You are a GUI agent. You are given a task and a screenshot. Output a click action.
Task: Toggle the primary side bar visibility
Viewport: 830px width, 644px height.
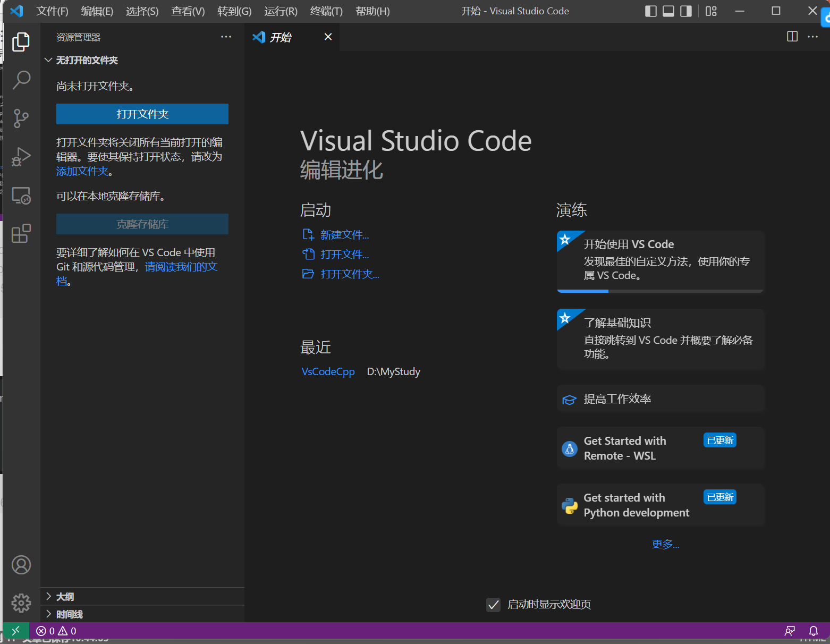pos(651,11)
